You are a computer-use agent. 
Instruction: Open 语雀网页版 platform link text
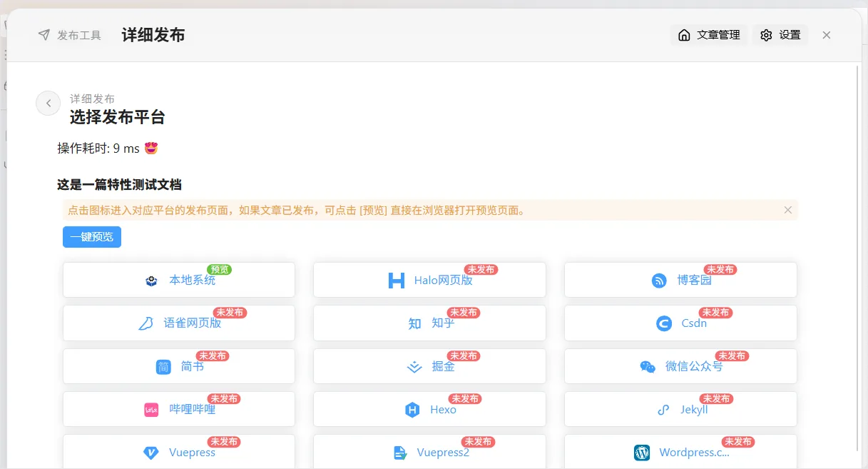coord(193,323)
